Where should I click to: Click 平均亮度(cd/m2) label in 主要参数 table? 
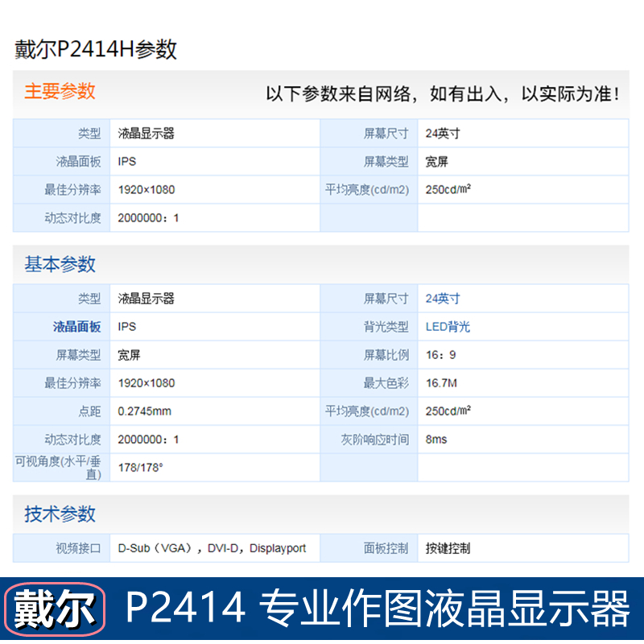(367, 190)
